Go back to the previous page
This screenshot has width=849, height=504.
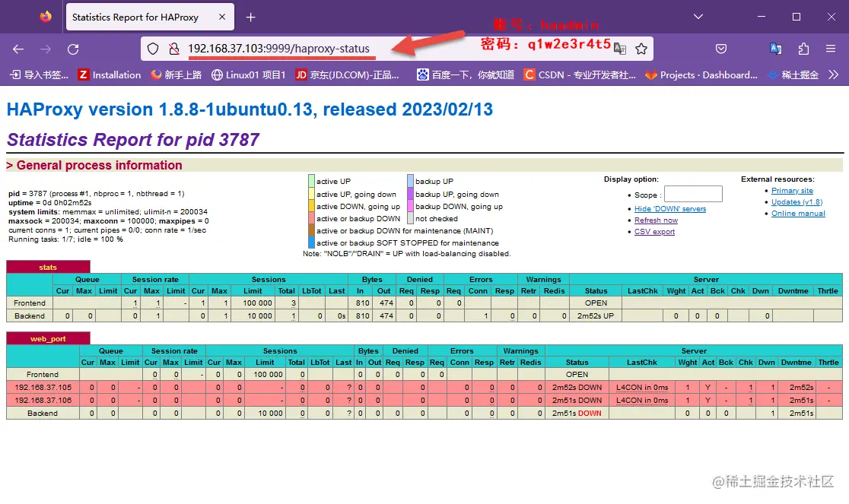(18, 49)
